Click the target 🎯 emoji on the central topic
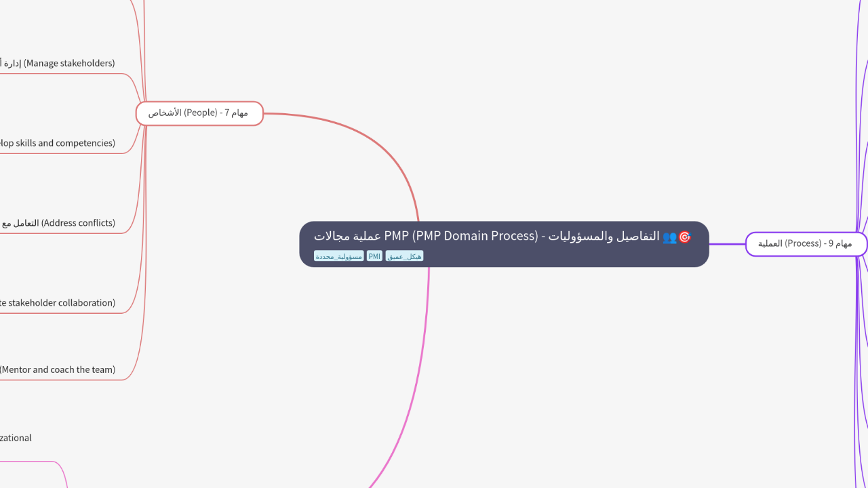The height and width of the screenshot is (488, 868). 686,236
